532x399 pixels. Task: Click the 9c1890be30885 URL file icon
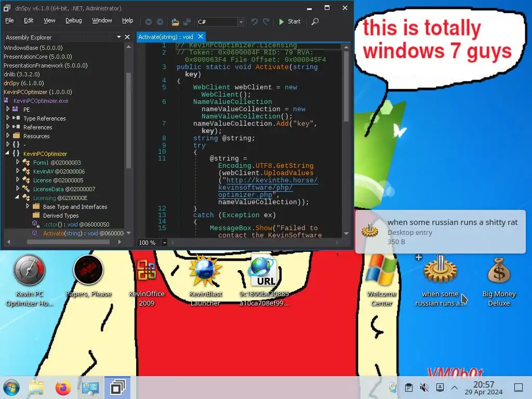(x=264, y=281)
